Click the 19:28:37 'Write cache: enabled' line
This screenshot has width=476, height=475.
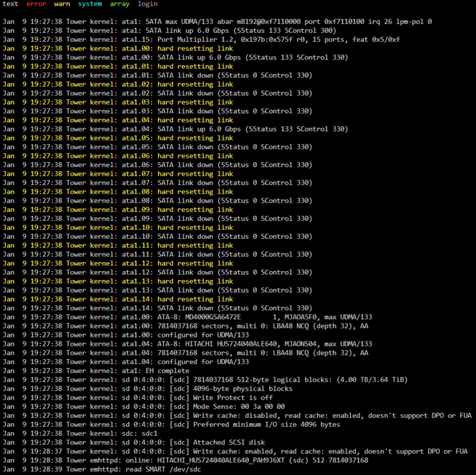coord(235,452)
